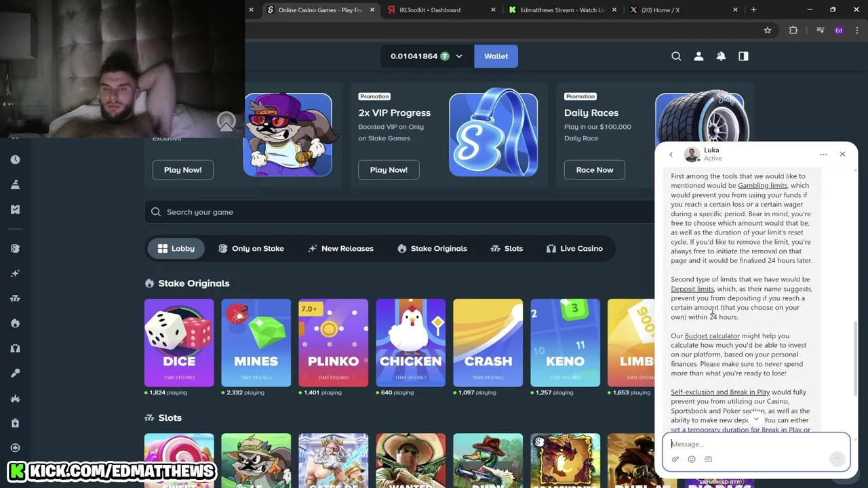Open a new browser tab

[x=753, y=10]
